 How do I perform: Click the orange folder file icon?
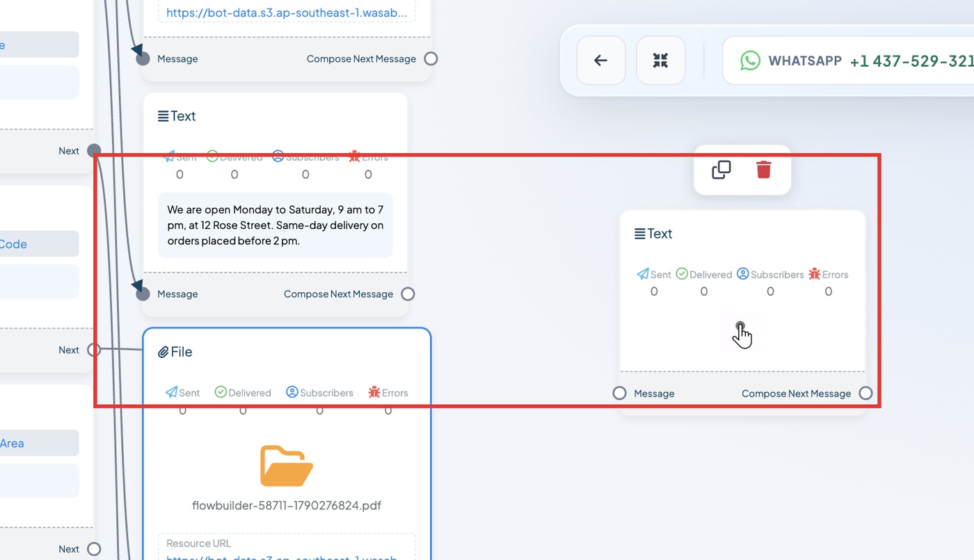pyautogui.click(x=287, y=465)
